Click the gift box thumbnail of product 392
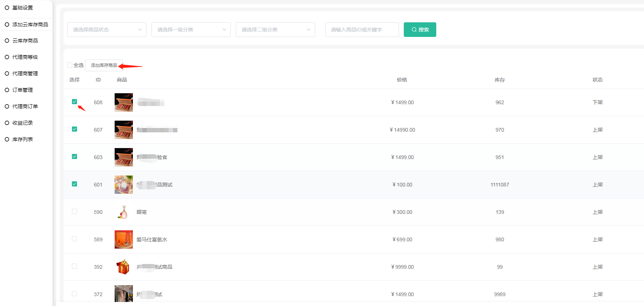The height and width of the screenshot is (306, 644). pos(123,267)
